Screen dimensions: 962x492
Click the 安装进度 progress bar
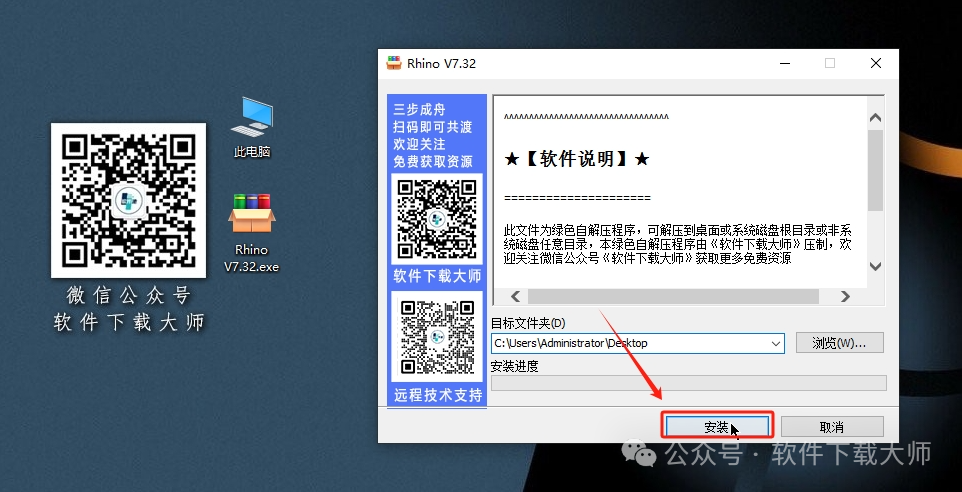coord(689,383)
